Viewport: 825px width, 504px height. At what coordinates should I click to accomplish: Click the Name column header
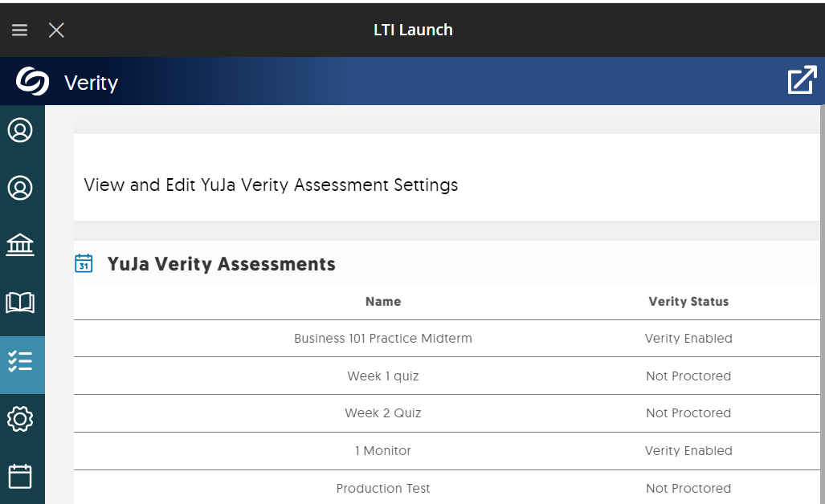383,302
